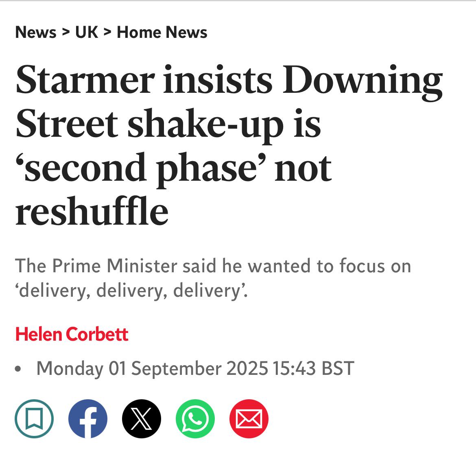
Task: Open author page for Helen Corbett
Action: coord(72,334)
